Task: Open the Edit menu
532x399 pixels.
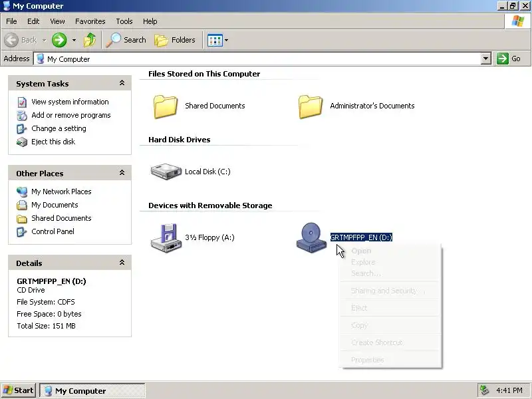Action: tap(33, 21)
